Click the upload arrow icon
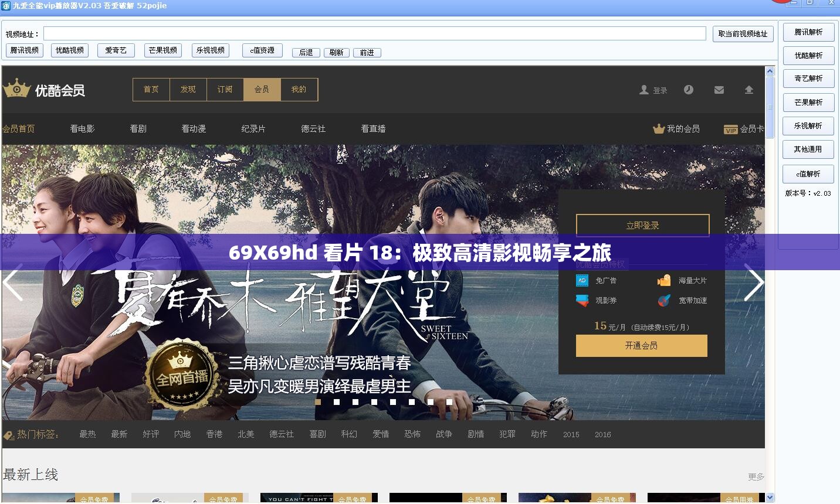This screenshot has height=504, width=840. point(749,90)
